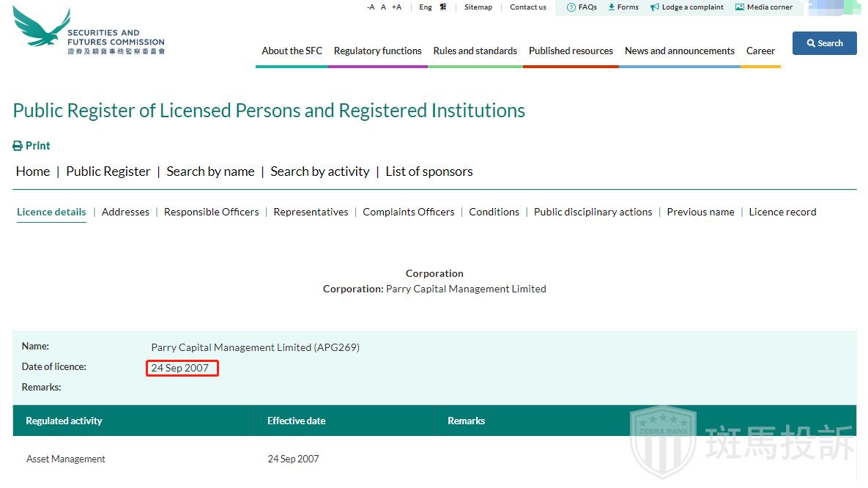Click the Lodge a complaint megaphone icon
This screenshot has height=488, width=868.
tap(655, 7)
